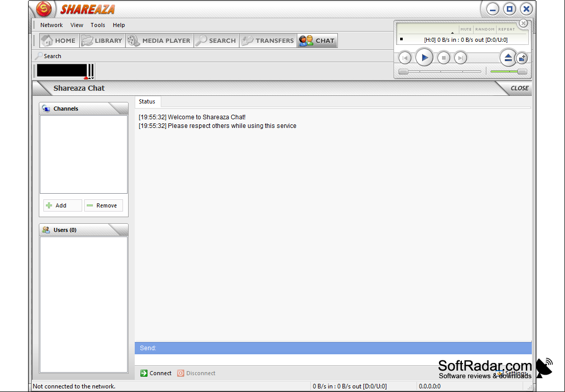Screen dimensions: 565x392
Task: Click the 'Send:' label bar
Action: pos(333,348)
